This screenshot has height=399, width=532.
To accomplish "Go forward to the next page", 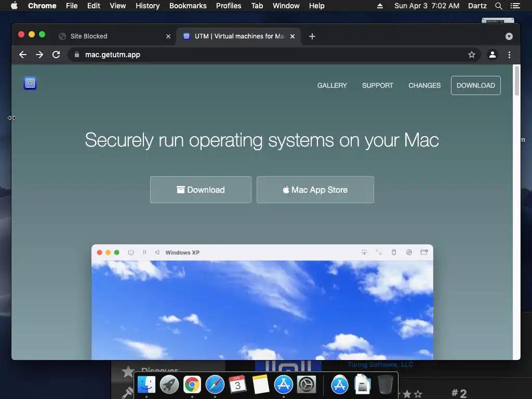I will point(39,55).
